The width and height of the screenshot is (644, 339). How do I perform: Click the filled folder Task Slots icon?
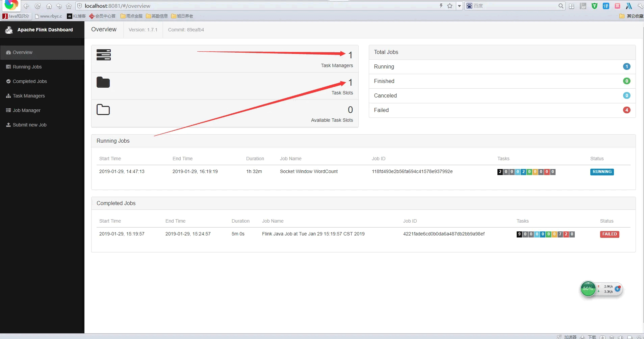pos(103,82)
